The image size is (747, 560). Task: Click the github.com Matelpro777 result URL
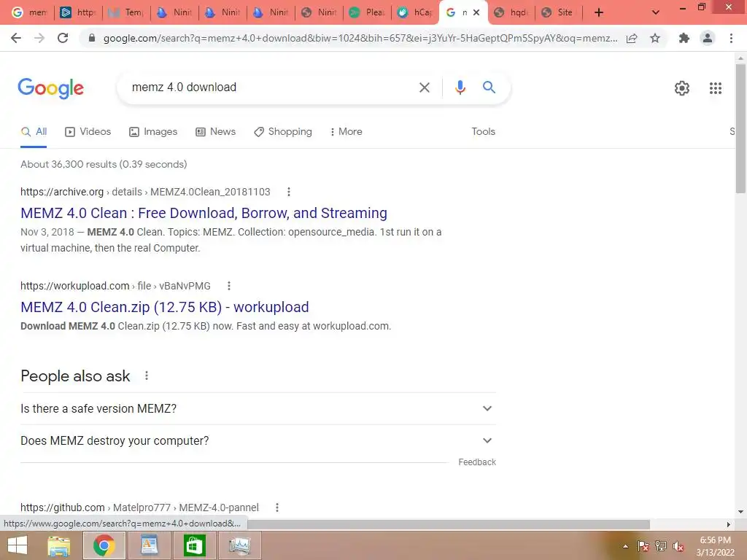click(x=139, y=507)
